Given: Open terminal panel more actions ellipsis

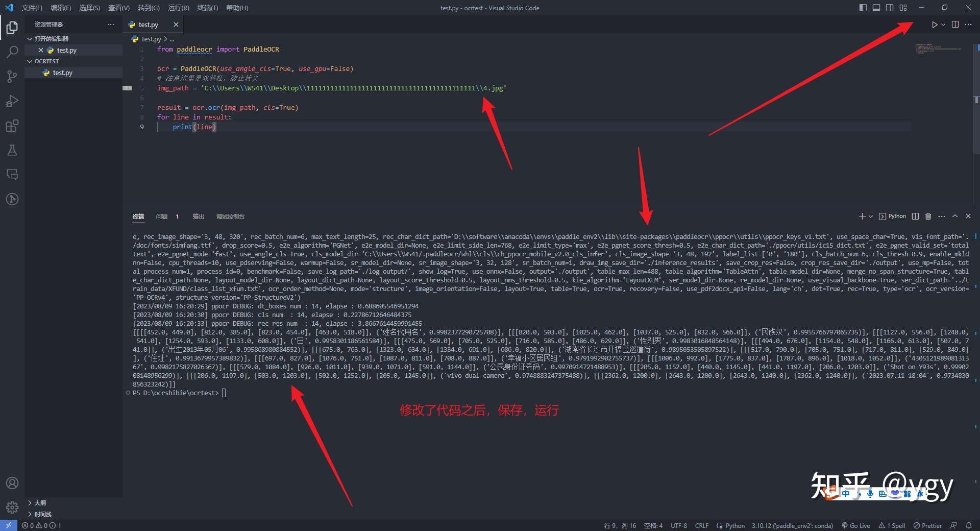Looking at the screenshot, I should (942, 216).
